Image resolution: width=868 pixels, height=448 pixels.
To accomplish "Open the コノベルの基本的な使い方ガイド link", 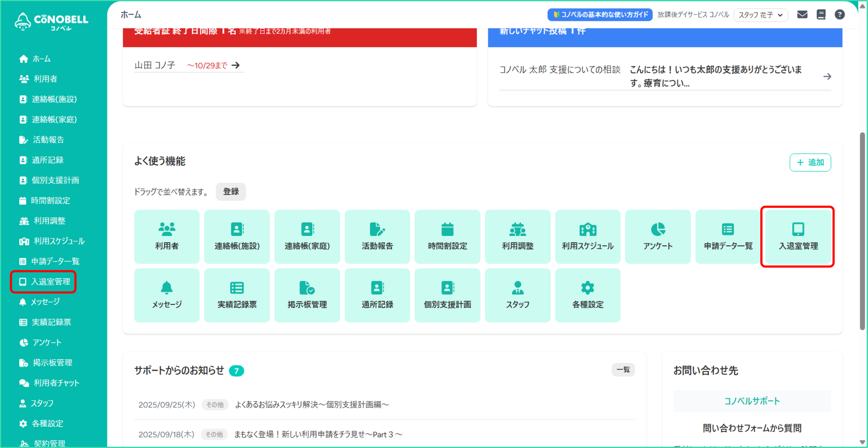I will (600, 15).
